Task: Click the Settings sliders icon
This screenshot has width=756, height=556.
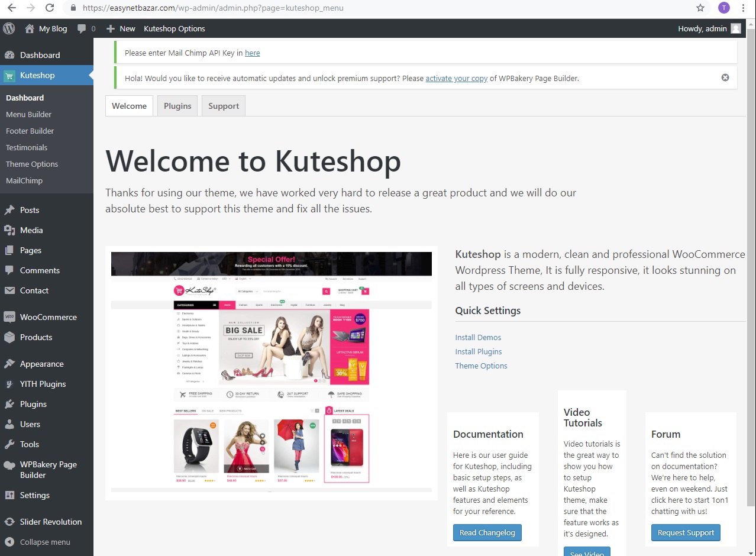Action: tap(9, 495)
